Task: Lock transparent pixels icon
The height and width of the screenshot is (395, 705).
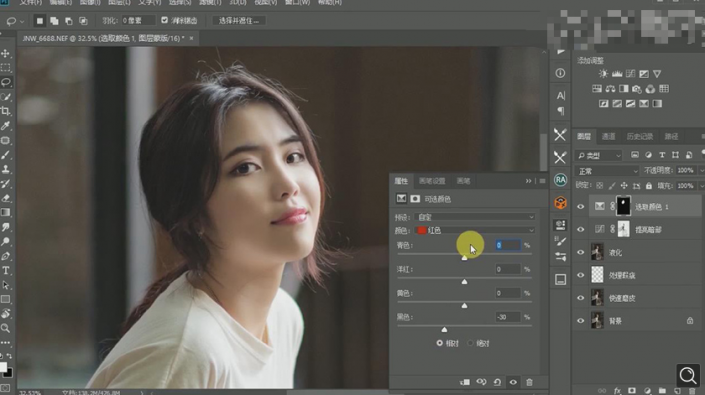Action: click(599, 186)
